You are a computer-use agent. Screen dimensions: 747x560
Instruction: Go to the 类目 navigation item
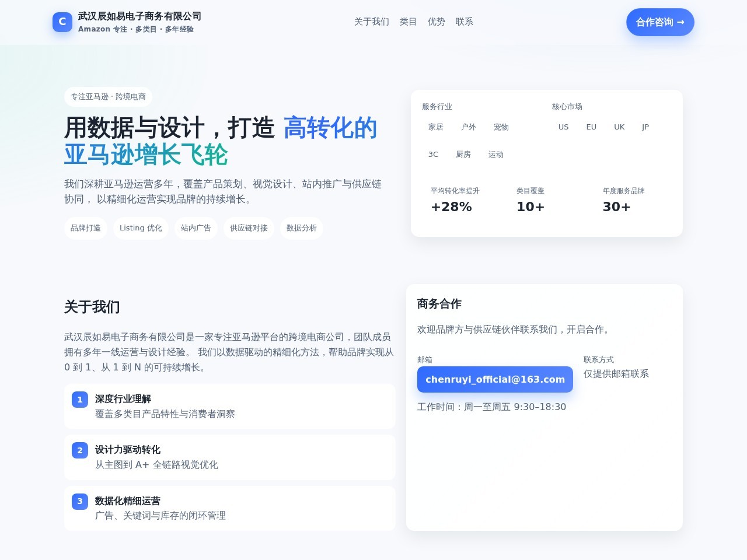(408, 22)
